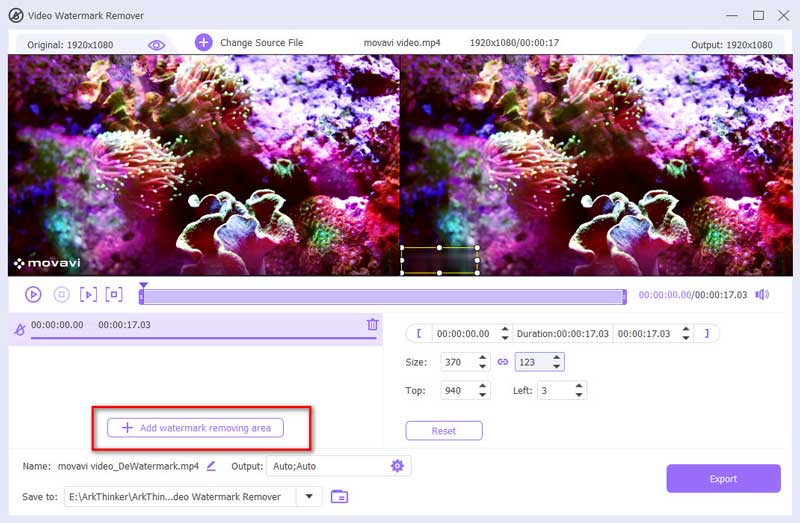This screenshot has height=523, width=800.
Task: Set the end point with the right bracket icon
Action: (x=707, y=333)
